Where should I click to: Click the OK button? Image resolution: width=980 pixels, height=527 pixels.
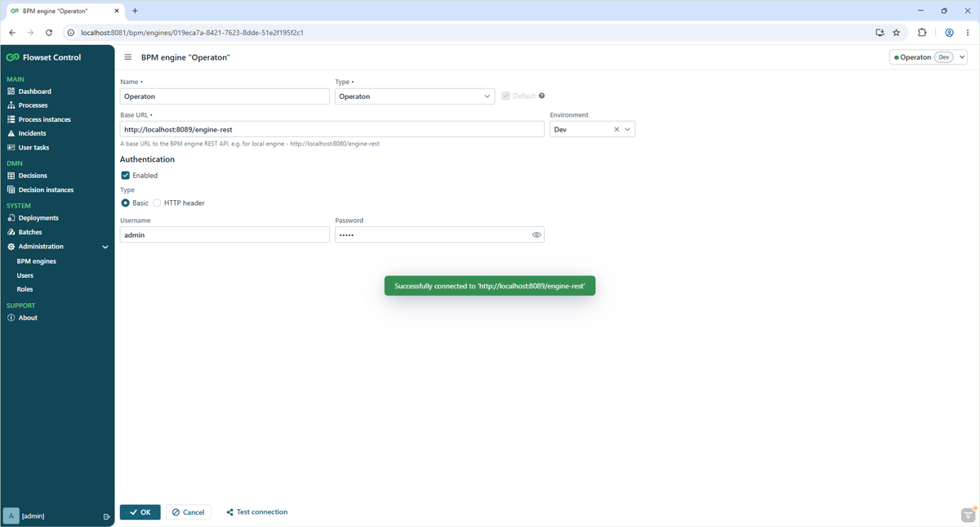(x=140, y=512)
